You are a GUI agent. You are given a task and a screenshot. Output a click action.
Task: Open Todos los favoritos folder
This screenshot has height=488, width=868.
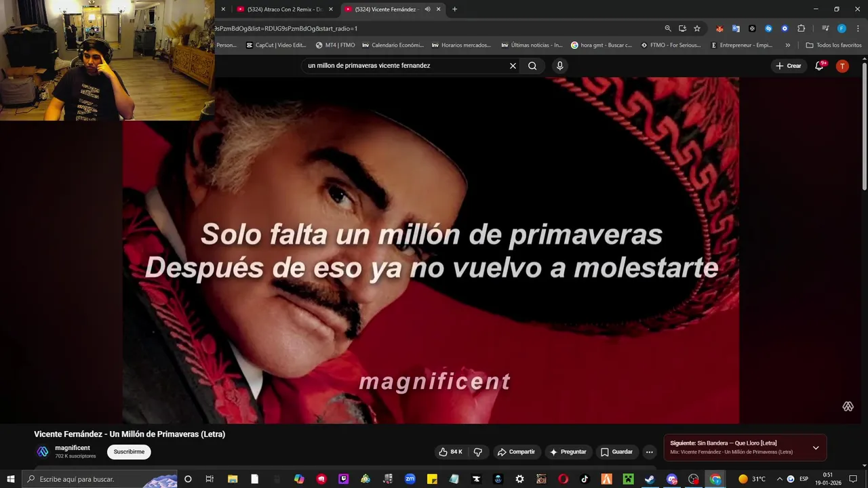point(833,45)
